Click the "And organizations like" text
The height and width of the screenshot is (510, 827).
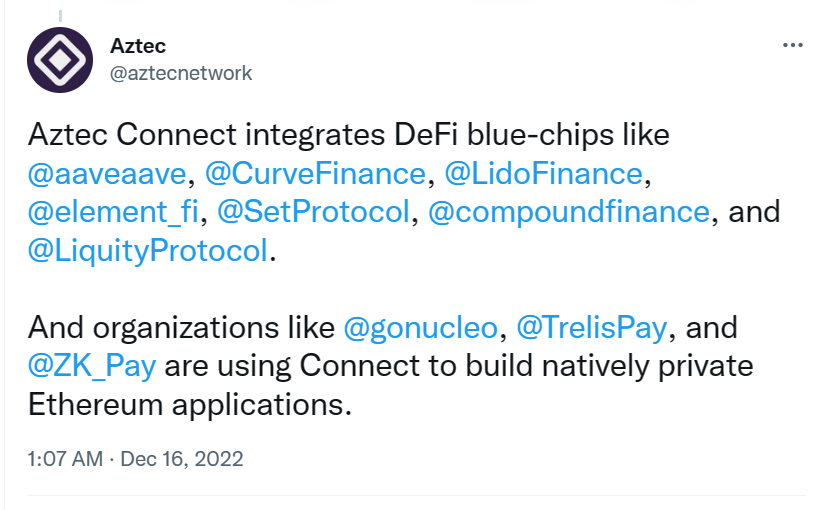(182, 327)
